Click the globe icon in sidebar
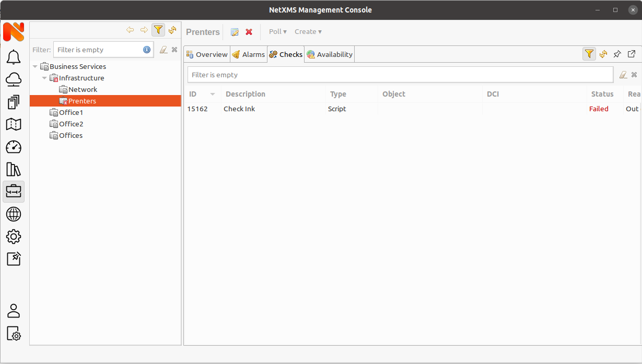The image size is (642, 364). pyautogui.click(x=14, y=214)
